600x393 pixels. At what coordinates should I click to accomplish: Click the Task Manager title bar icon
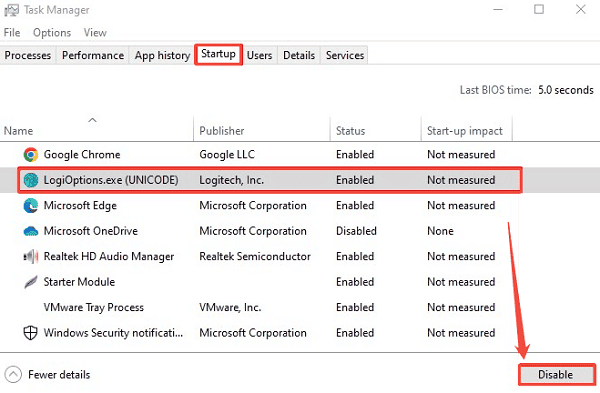click(x=11, y=10)
